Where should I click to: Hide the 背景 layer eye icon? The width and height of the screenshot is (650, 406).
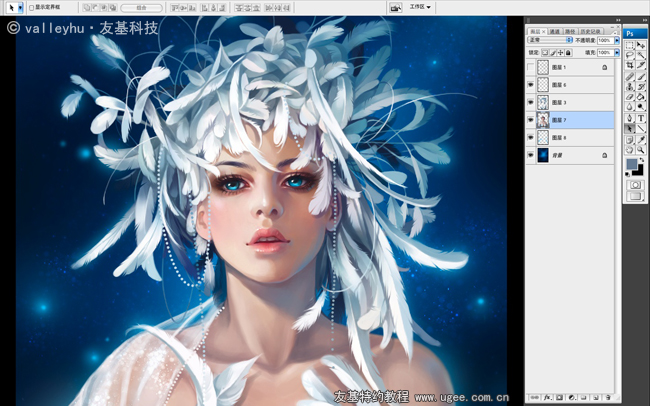(x=531, y=155)
